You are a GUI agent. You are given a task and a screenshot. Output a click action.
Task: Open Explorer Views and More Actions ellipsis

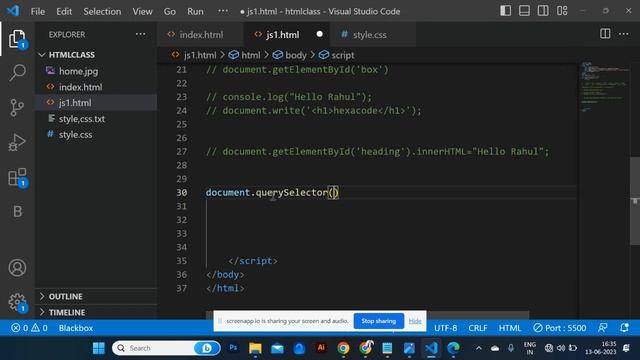click(140, 34)
